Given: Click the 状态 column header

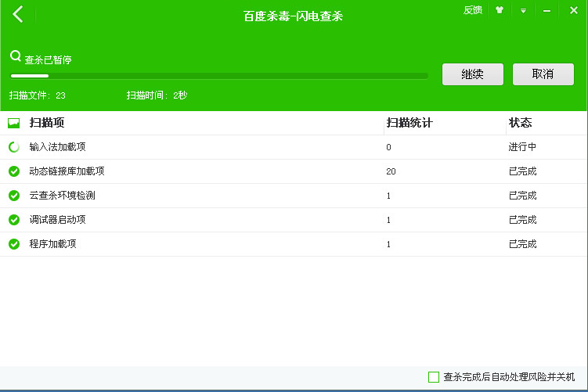Looking at the screenshot, I should coord(520,123).
